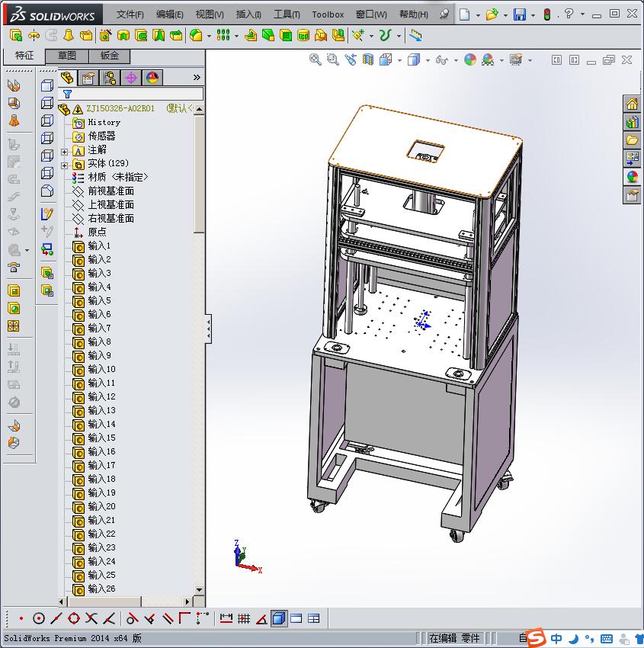Click the feature tree filter funnel icon
Screen dimensions: 644x648
point(67,95)
